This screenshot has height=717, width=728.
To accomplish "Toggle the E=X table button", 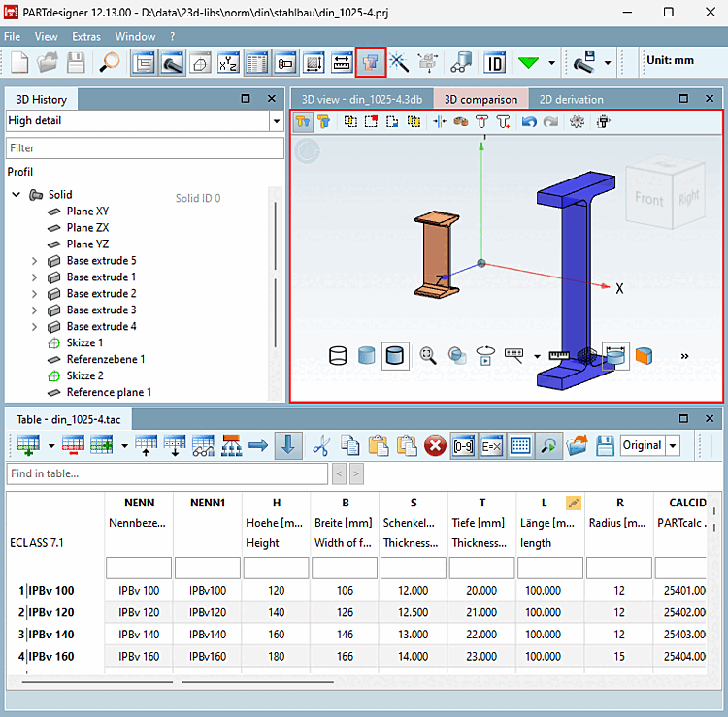I will (x=491, y=446).
